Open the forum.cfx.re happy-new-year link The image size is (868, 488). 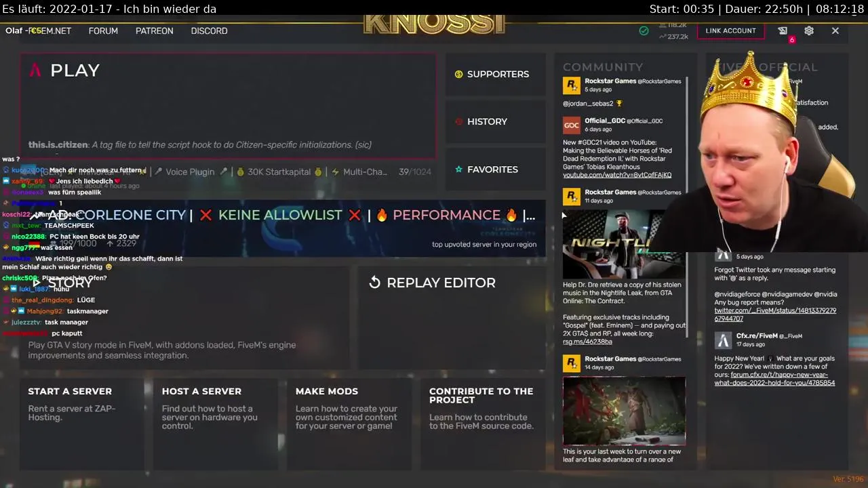click(774, 379)
